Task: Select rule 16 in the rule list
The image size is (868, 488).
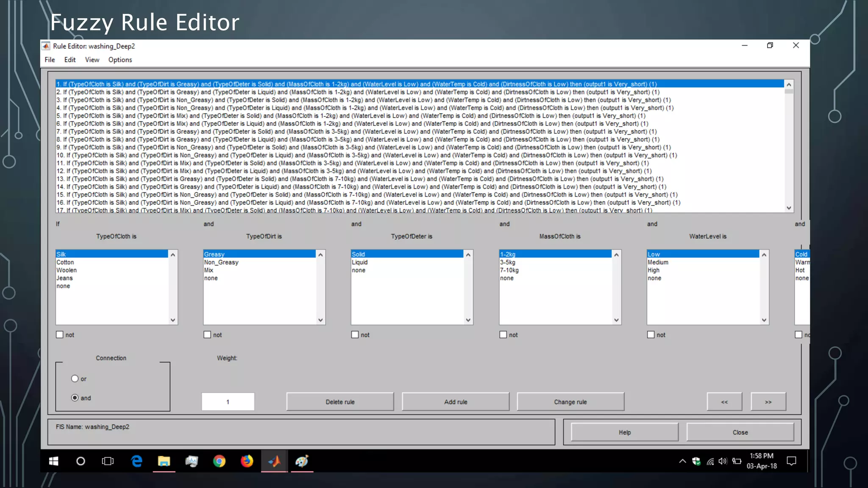Action: point(420,202)
